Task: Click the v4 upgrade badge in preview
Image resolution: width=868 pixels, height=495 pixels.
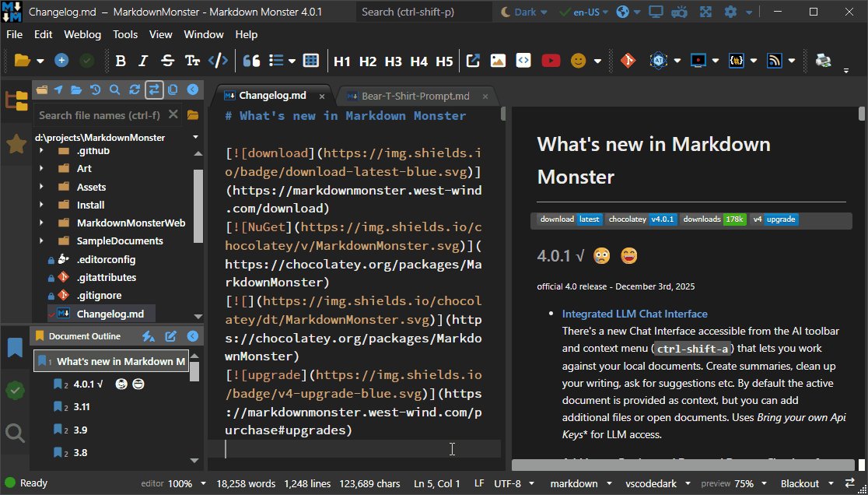Action: [x=775, y=219]
